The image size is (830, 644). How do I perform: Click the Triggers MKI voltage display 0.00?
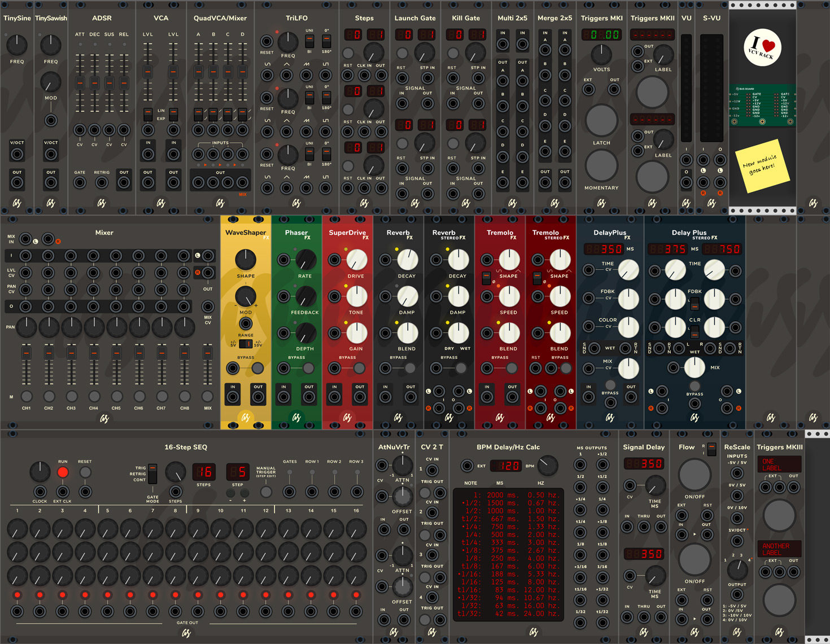point(602,34)
